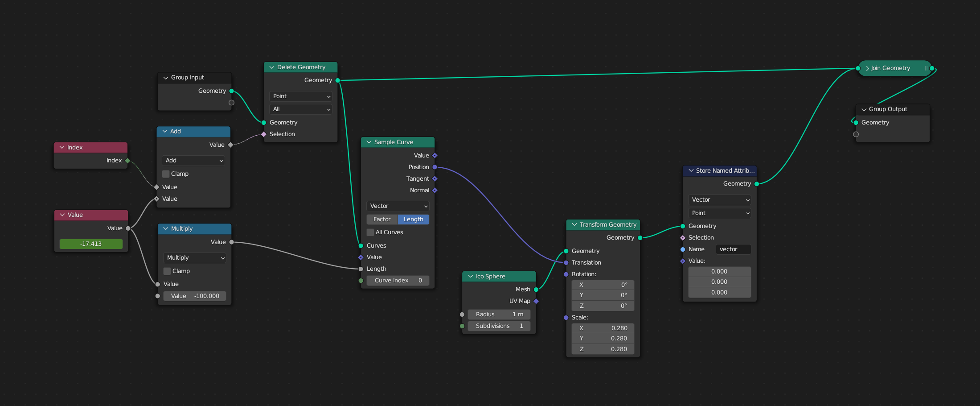Collapse the Index node
980x406 pixels.
click(x=62, y=148)
